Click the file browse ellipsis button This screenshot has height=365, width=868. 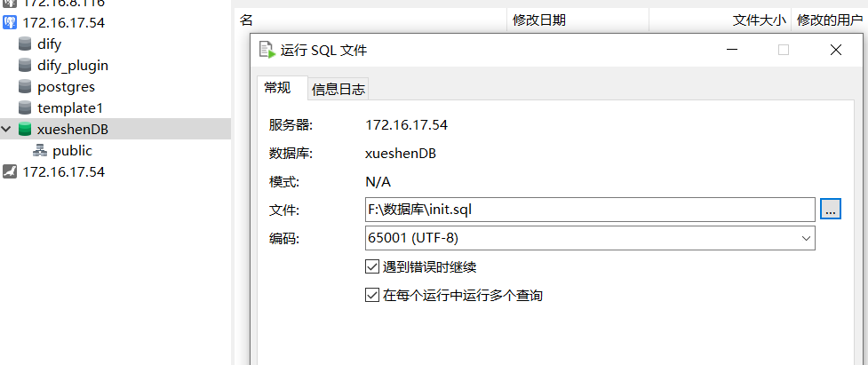tap(830, 210)
